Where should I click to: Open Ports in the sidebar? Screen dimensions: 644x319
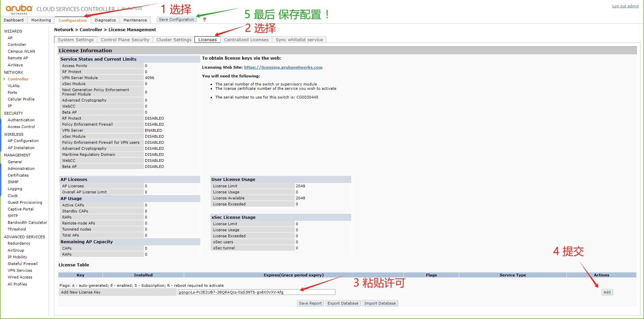click(12, 92)
